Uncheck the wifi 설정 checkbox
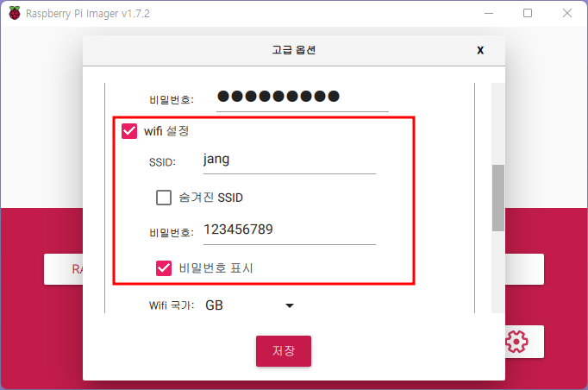This screenshot has height=390, width=588. [129, 131]
